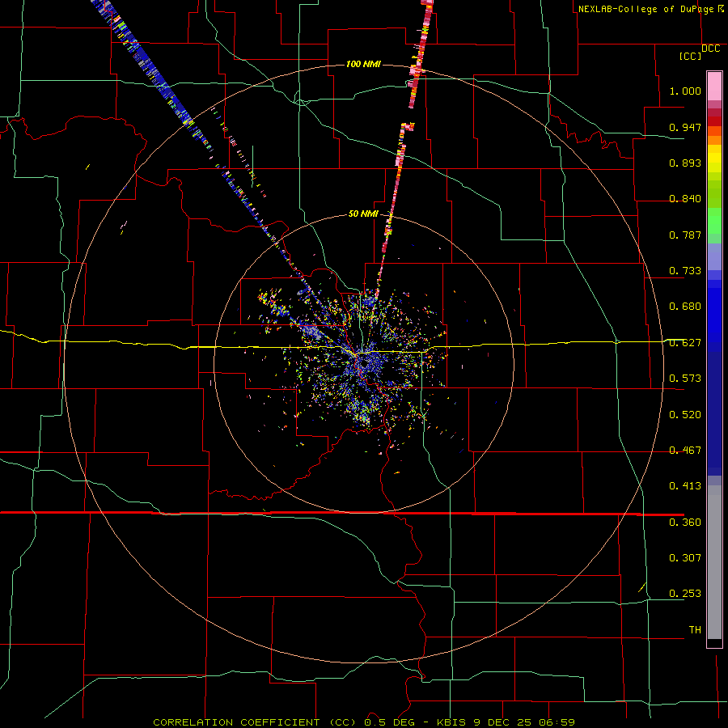Click the 0.520 color scale value
Viewport: 728px width, 728px height.
685,415
